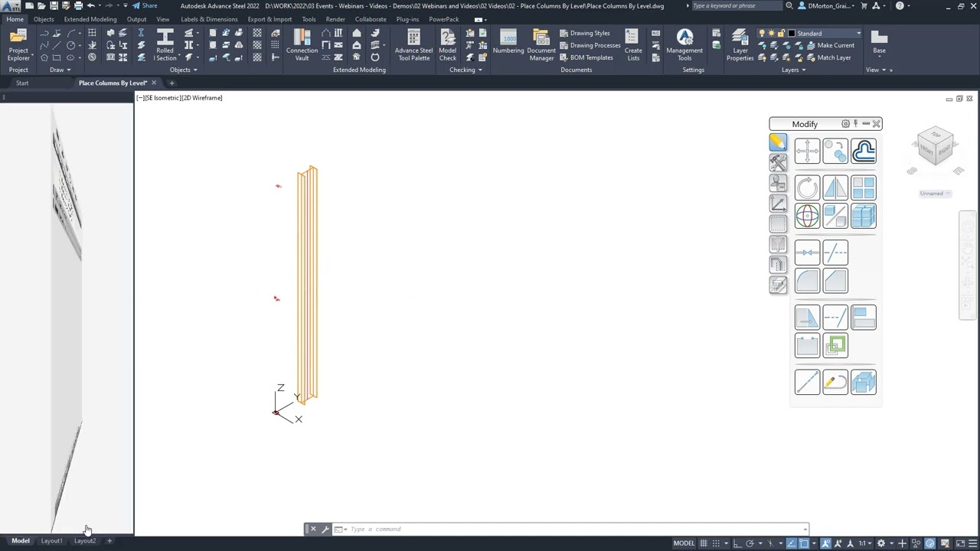Open the Connection Vault
This screenshot has width=980, height=551.
(x=302, y=45)
